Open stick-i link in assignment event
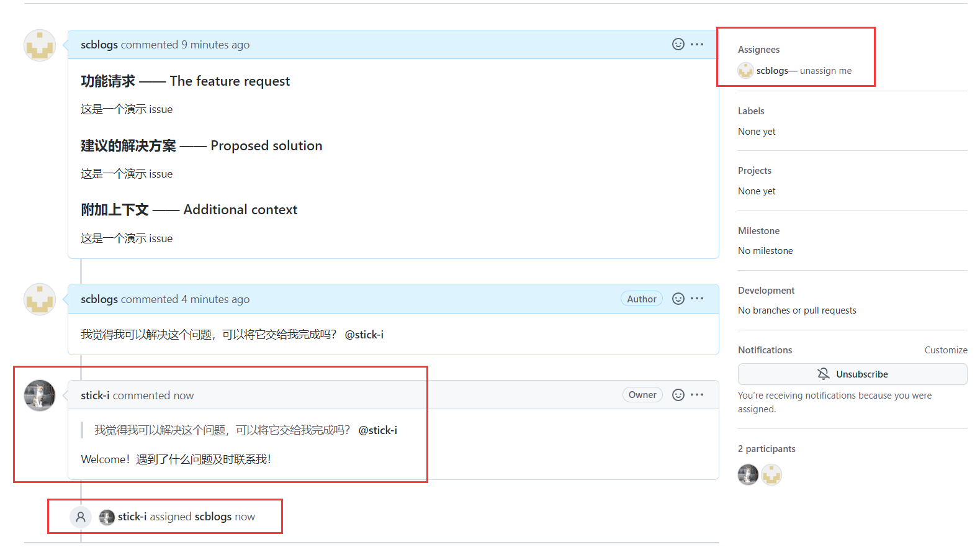The height and width of the screenshot is (552, 980). [x=132, y=517]
